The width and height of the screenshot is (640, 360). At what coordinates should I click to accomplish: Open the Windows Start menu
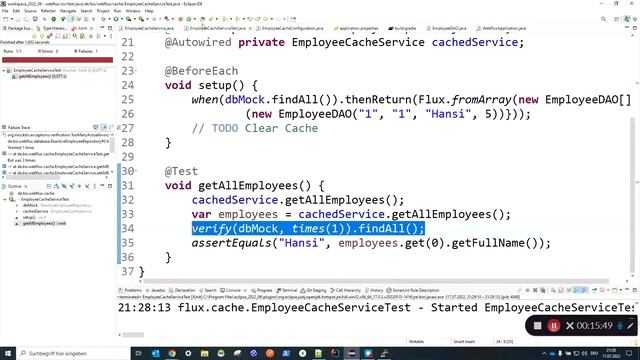tap(8, 353)
